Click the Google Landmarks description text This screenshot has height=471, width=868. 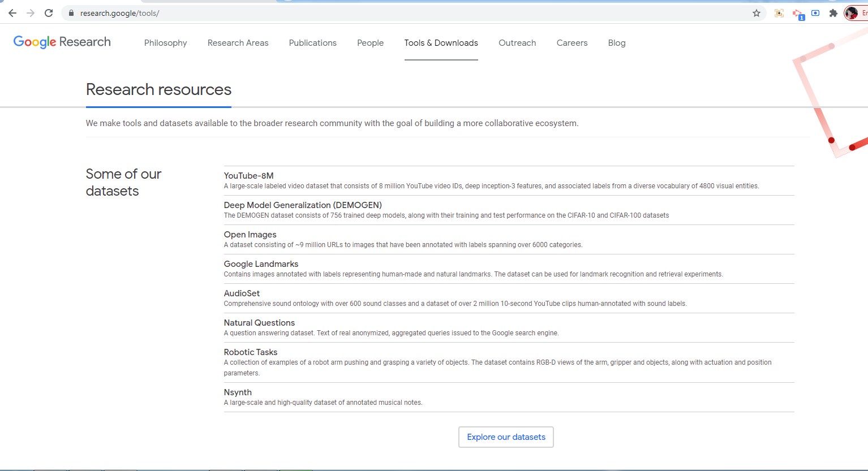[473, 274]
